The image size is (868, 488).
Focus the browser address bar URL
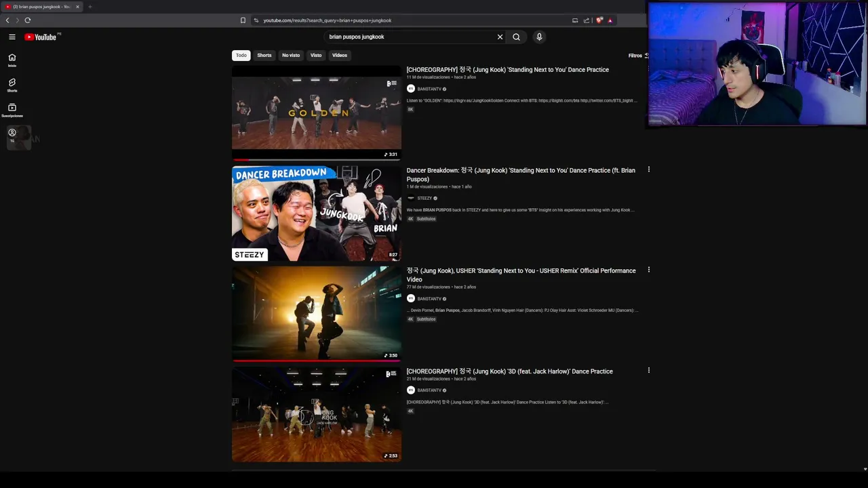tap(328, 20)
